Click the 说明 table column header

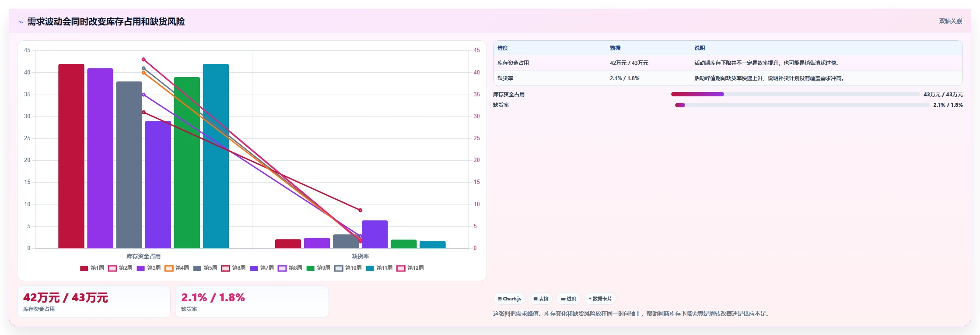(700, 48)
